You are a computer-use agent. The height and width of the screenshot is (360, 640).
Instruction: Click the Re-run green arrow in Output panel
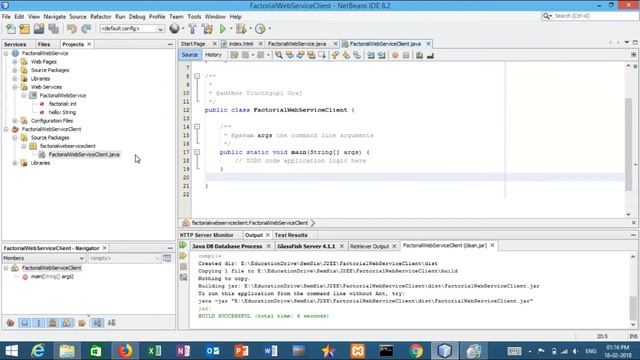(x=183, y=245)
